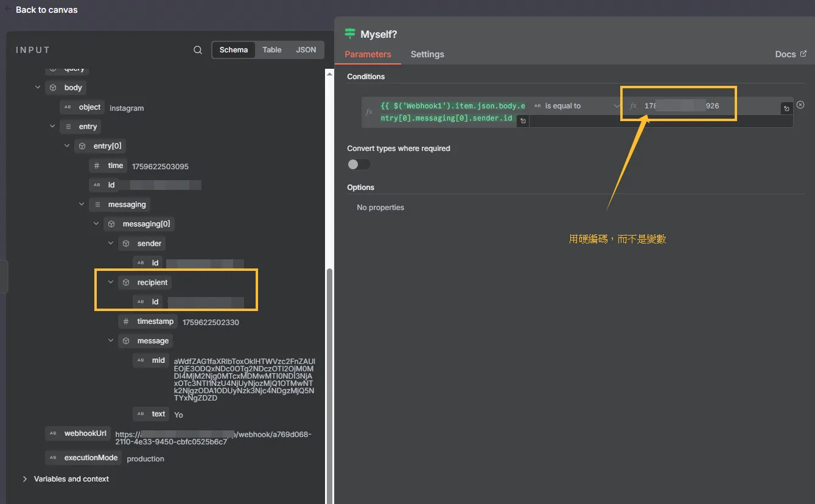Toggle Convert types where required switch
The width and height of the screenshot is (815, 504).
coord(359,164)
